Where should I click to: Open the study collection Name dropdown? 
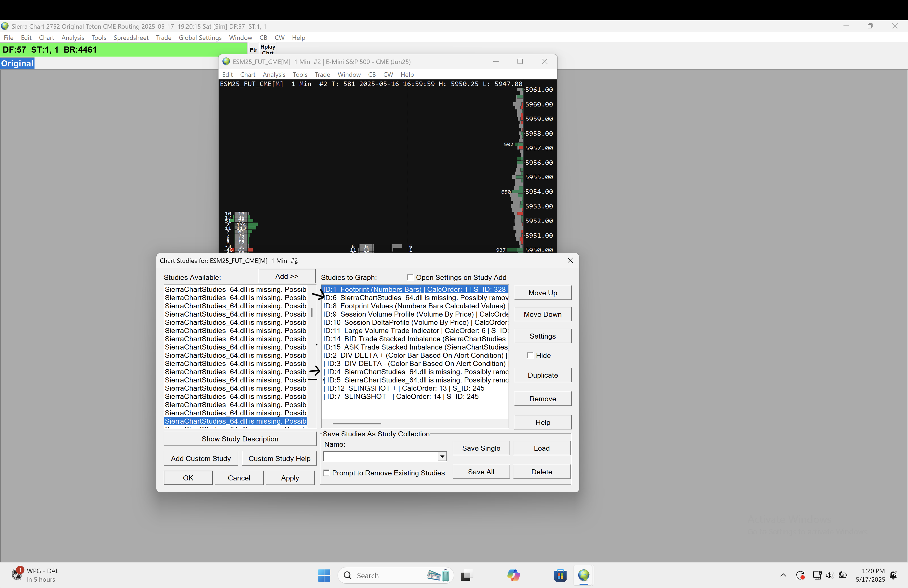point(442,456)
